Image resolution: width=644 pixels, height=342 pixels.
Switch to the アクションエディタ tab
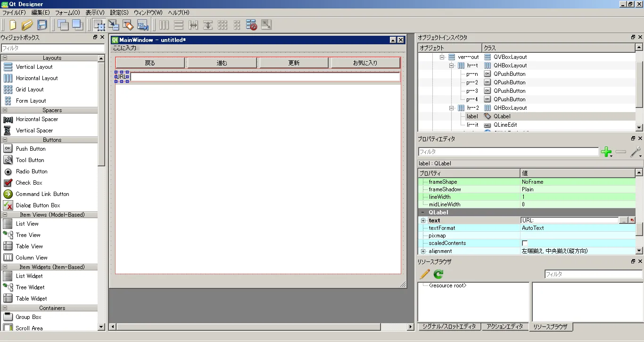coord(504,326)
